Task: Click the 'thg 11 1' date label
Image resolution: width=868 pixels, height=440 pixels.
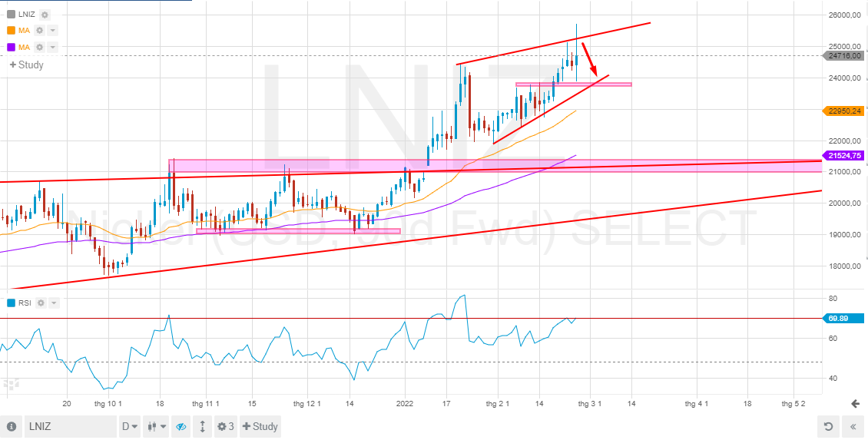Action: (x=206, y=404)
